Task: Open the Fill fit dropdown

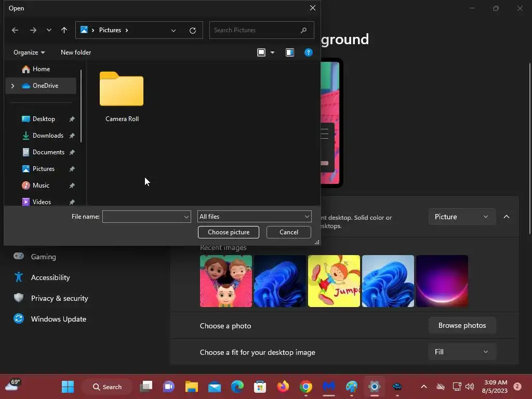Action: (462, 352)
